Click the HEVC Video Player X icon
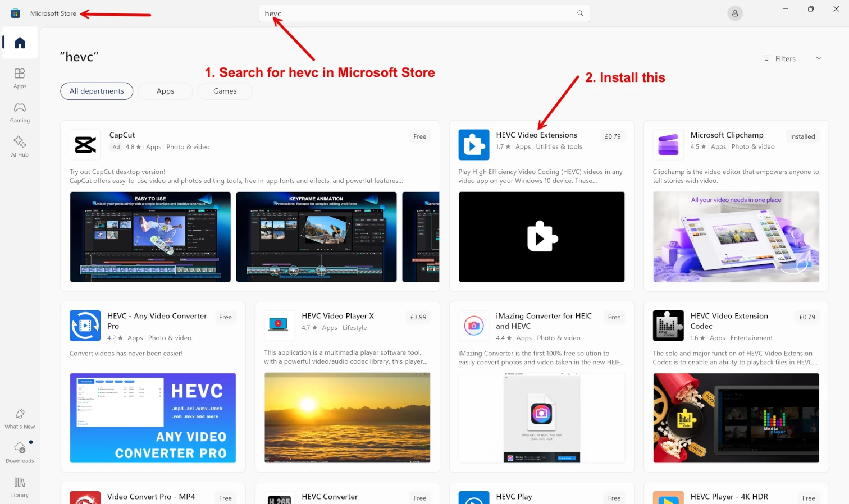The image size is (849, 504). (x=279, y=326)
